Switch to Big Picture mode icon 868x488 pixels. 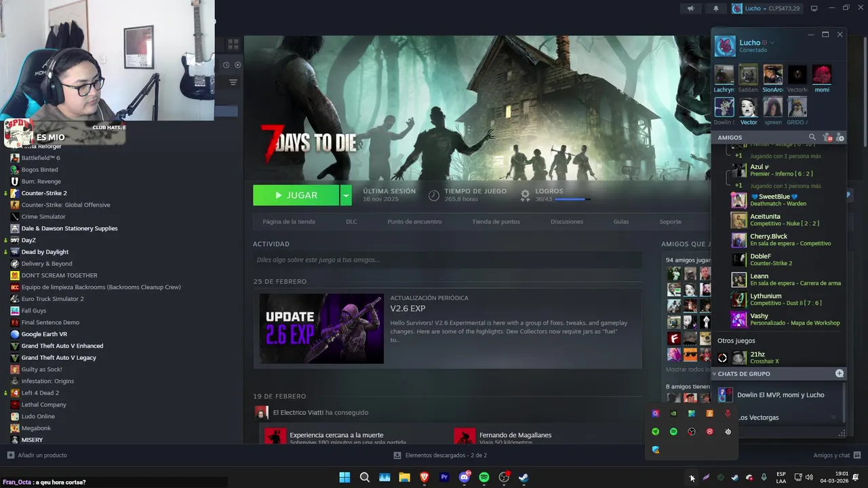click(814, 8)
